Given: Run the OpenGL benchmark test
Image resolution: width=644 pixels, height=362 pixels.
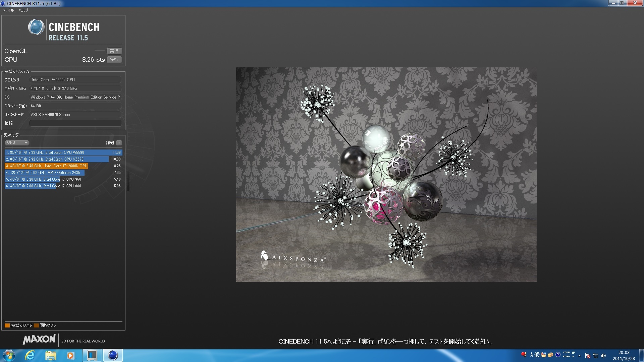Looking at the screenshot, I should 114,51.
